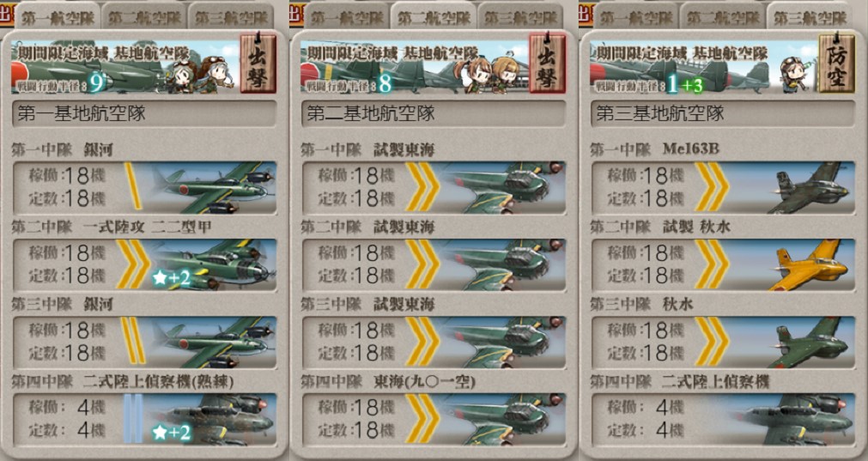Switch to 第二航空隊 tab in left panel
The image size is (868, 461).
[x=144, y=17]
